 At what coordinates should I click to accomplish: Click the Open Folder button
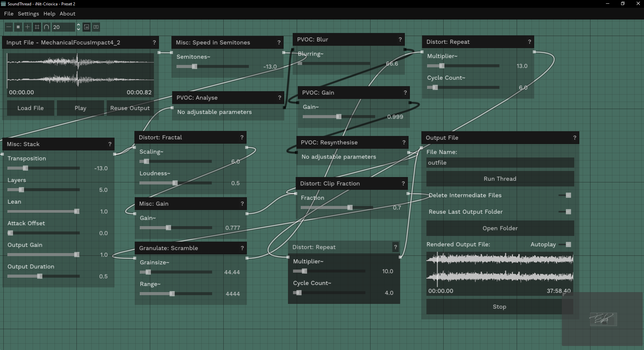500,228
